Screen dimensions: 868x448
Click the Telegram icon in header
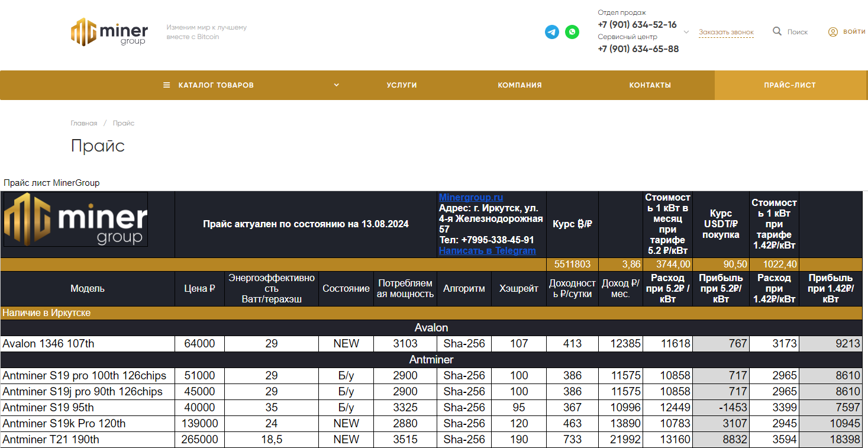pos(551,32)
